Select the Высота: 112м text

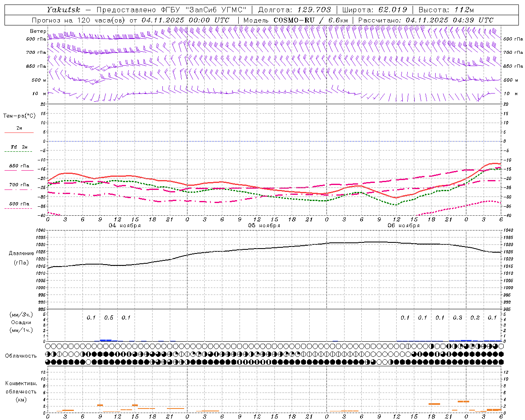click(x=446, y=10)
